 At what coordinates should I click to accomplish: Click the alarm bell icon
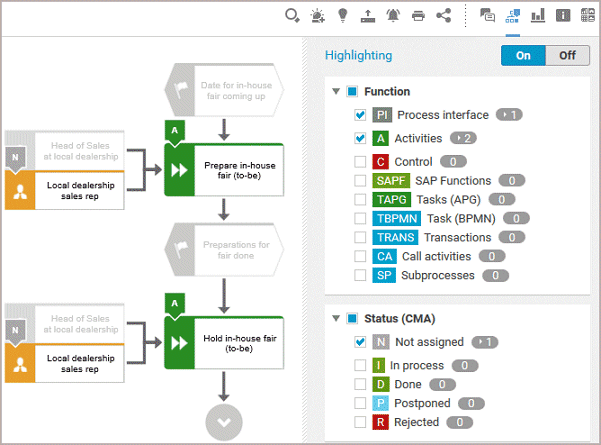coord(393,15)
